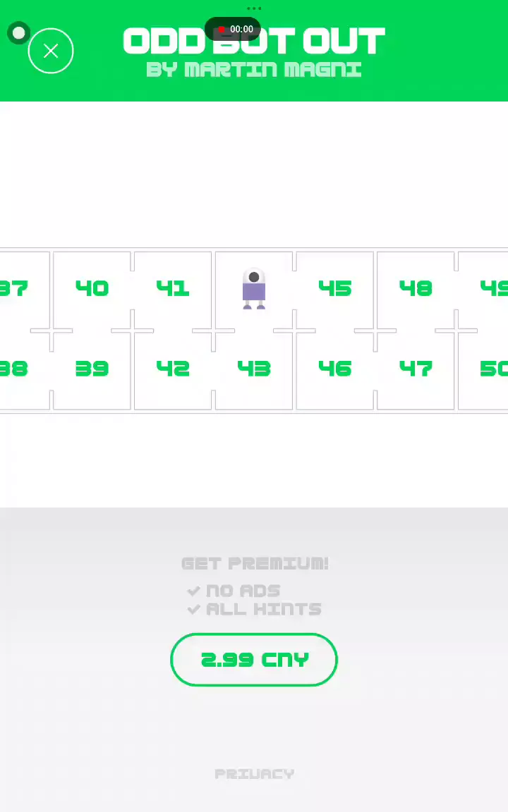Viewport: 508px width, 812px height.
Task: Open level 46 room
Action: [335, 369]
